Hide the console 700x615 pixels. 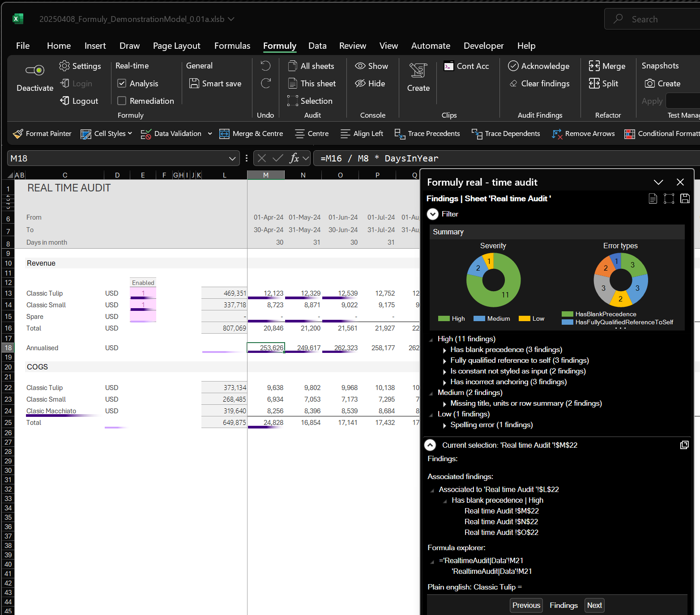click(370, 83)
